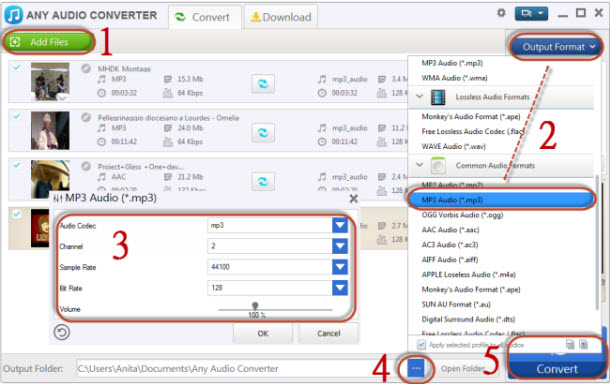Click the browse folder ellipsis button

(x=416, y=368)
